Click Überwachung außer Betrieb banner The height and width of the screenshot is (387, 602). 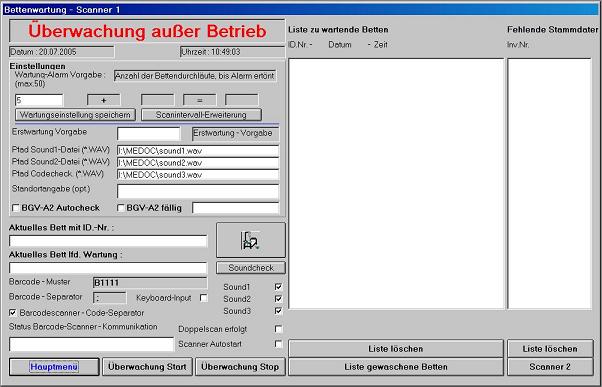[147, 31]
